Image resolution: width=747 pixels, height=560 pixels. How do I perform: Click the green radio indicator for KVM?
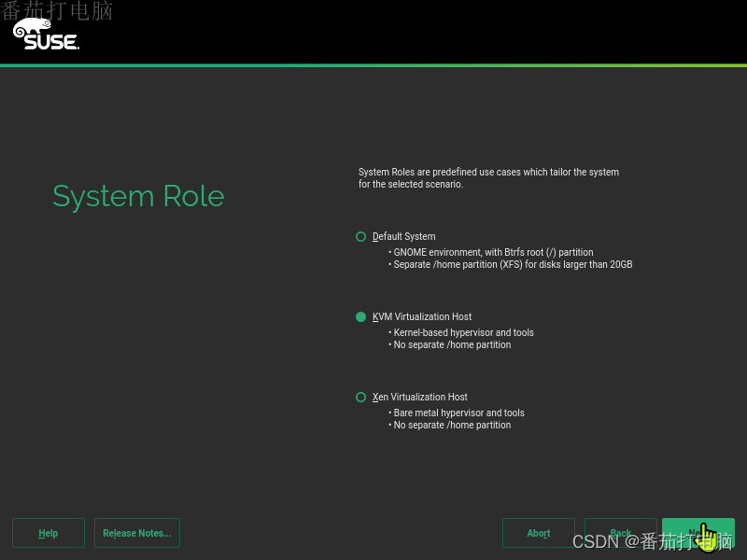pyautogui.click(x=360, y=316)
